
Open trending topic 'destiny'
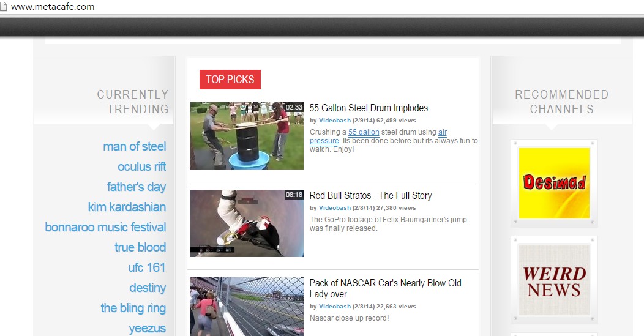(x=148, y=288)
